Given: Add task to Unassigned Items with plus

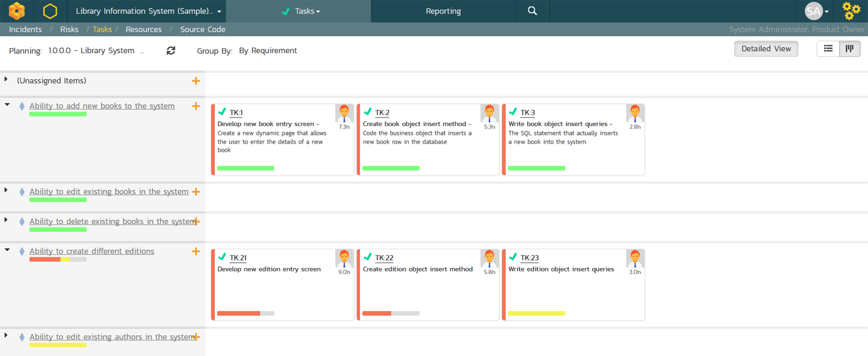Looking at the screenshot, I should 196,81.
